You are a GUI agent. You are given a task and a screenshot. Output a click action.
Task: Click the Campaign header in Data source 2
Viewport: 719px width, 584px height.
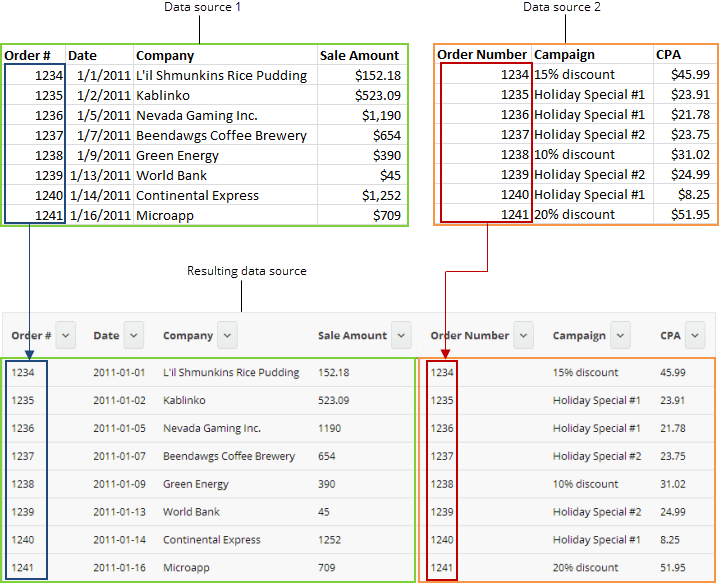[x=564, y=55]
